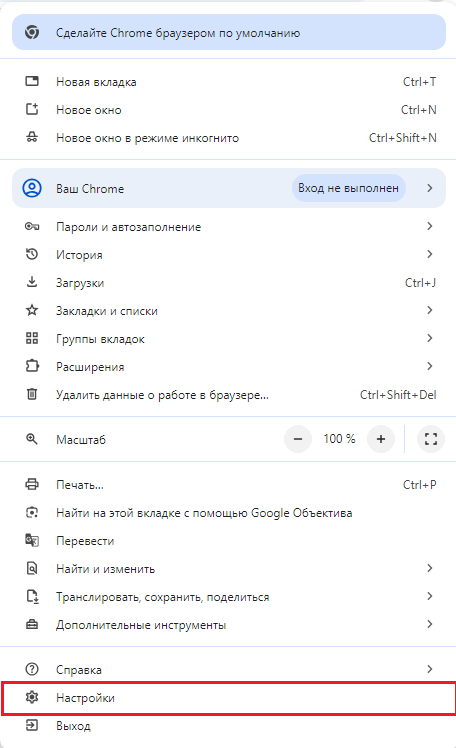Expand the Справка submenu arrow
The height and width of the screenshot is (748, 456).
pyautogui.click(x=430, y=669)
